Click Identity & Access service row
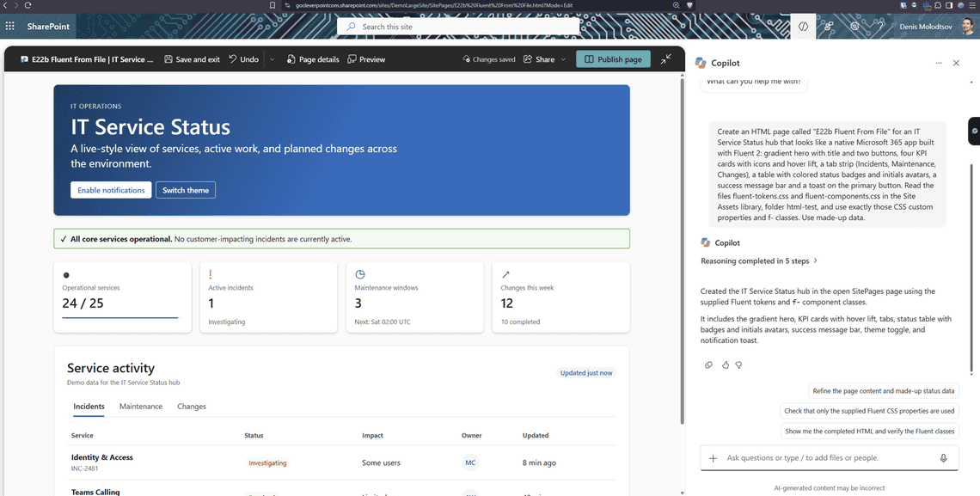The height and width of the screenshot is (496, 980). click(x=341, y=462)
